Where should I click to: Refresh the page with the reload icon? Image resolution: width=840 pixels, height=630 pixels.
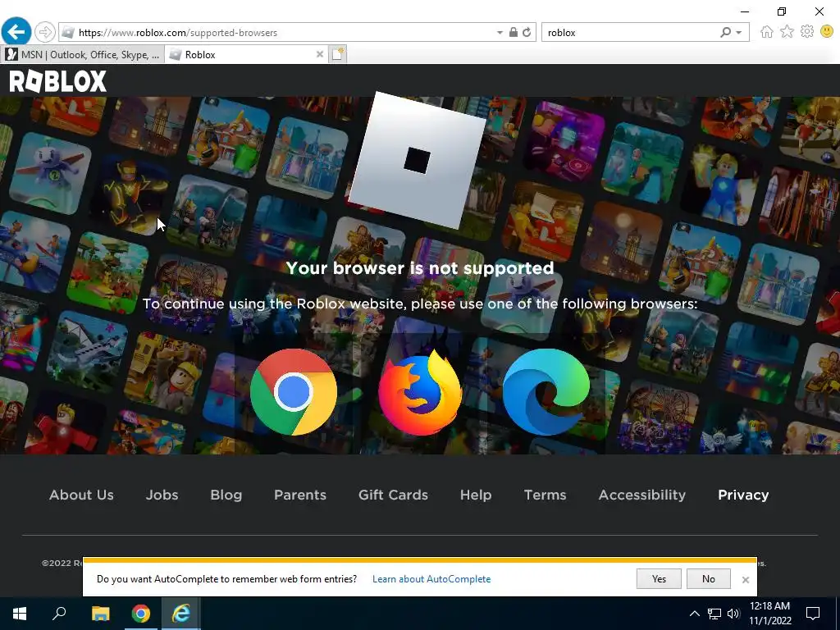527,32
